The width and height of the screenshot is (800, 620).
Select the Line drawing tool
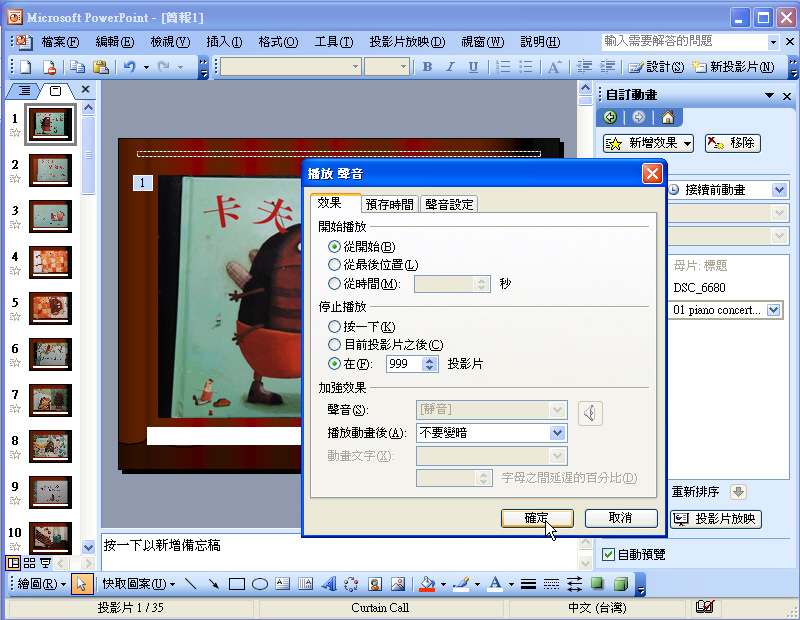coord(190,584)
